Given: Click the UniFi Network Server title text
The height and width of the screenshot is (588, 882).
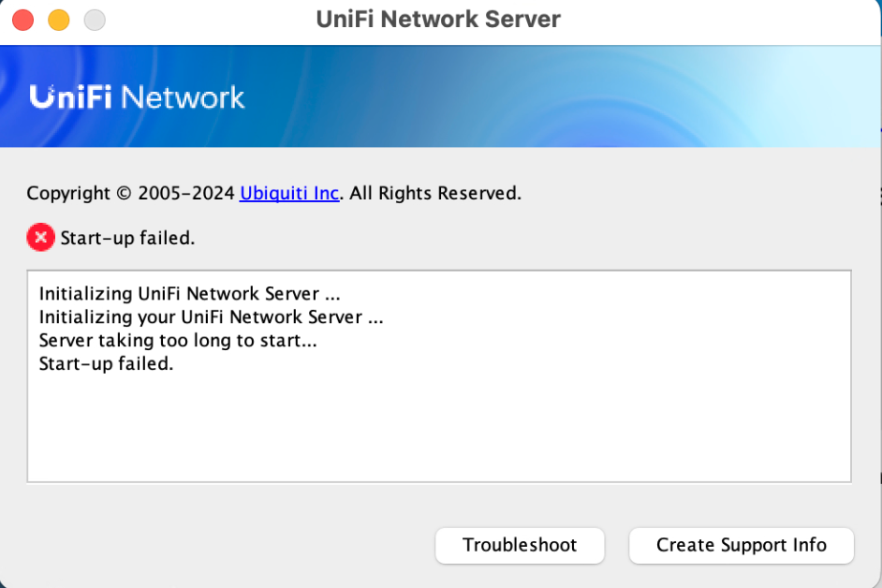Looking at the screenshot, I should tap(438, 19).
